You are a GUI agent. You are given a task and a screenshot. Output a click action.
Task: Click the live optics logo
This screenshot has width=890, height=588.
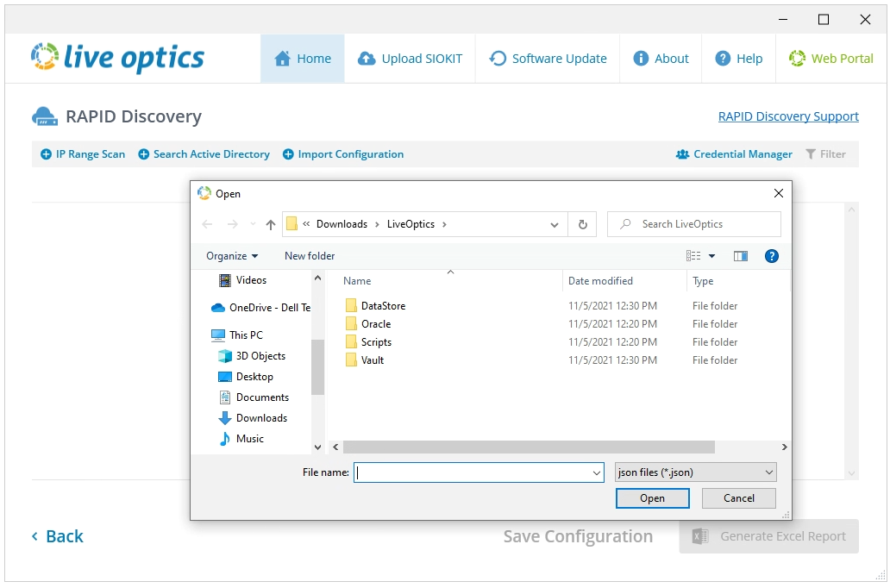click(117, 57)
